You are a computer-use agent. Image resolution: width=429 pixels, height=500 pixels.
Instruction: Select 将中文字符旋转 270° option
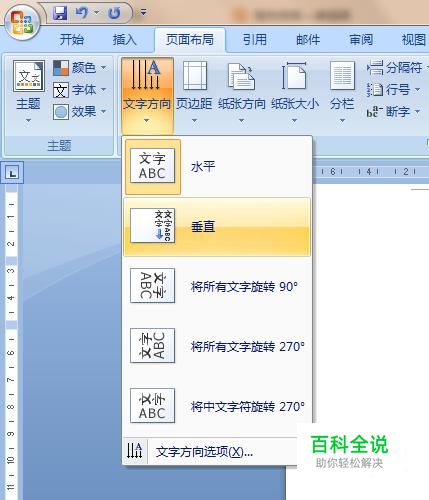[x=217, y=406]
